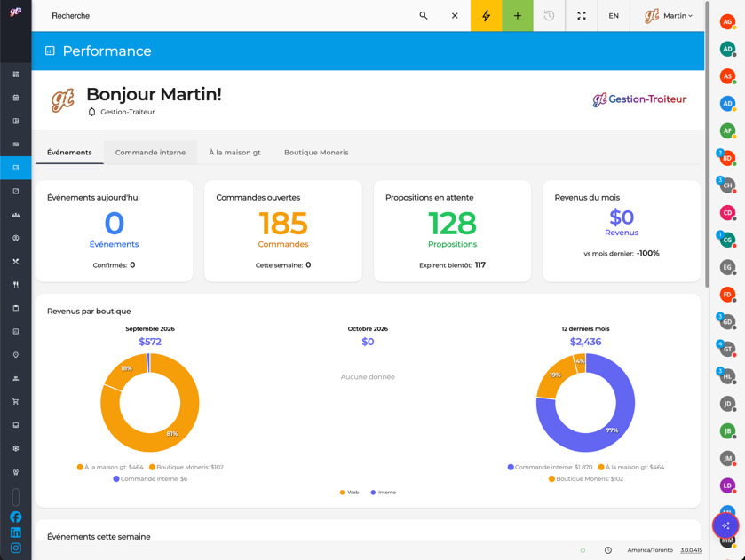The height and width of the screenshot is (560, 745).
Task: Open the yellow lightning quick actions button
Action: (x=486, y=16)
